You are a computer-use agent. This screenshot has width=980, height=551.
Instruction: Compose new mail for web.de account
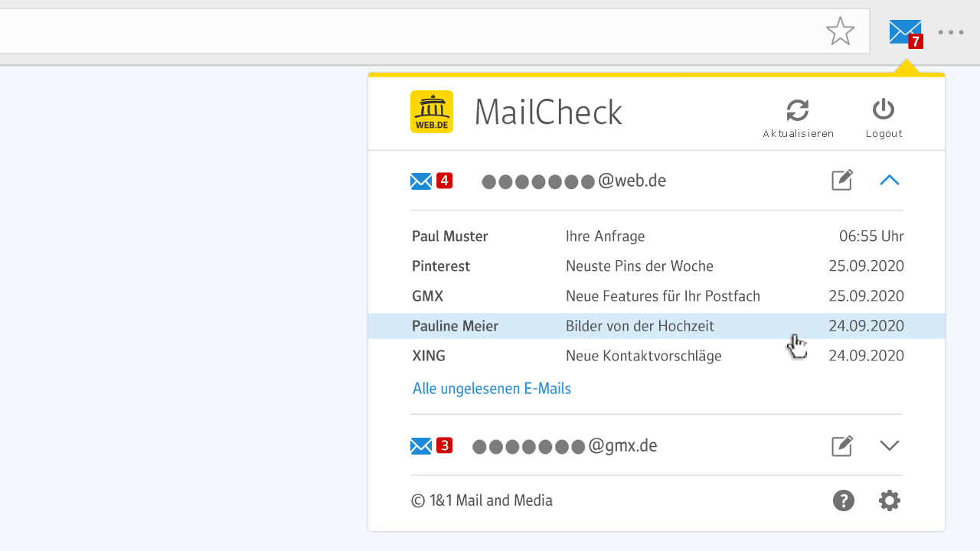pyautogui.click(x=842, y=181)
